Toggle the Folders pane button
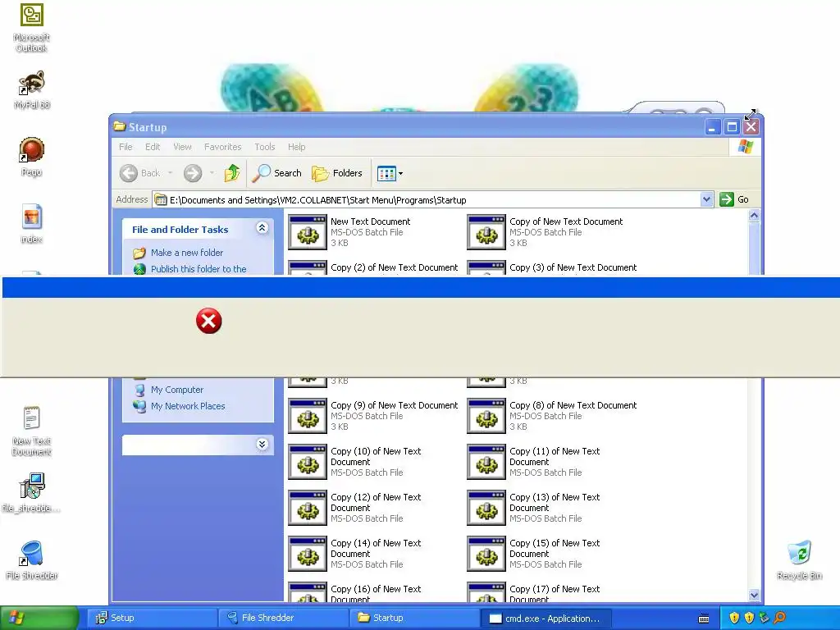The height and width of the screenshot is (630, 840). (337, 173)
